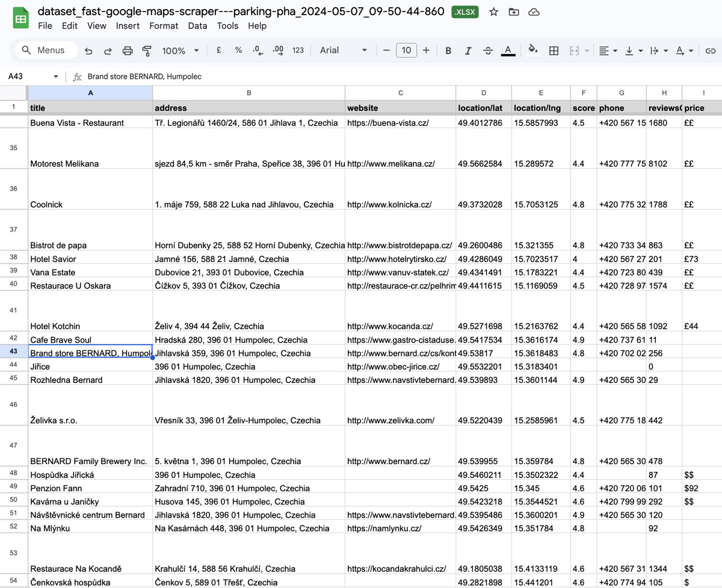722x588 pixels.
Task: Open the Tools menu
Action: tap(227, 26)
